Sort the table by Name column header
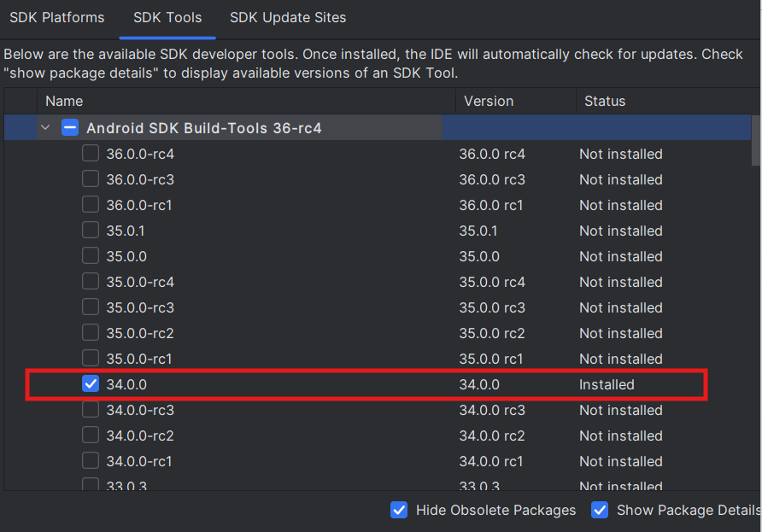Viewport: 762px width, 532px height. click(x=65, y=101)
